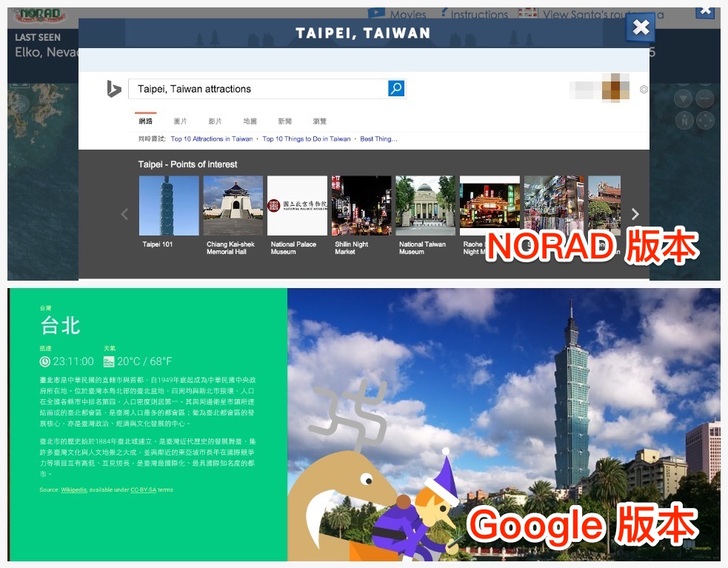Select the 網路 search tab

tap(145, 121)
